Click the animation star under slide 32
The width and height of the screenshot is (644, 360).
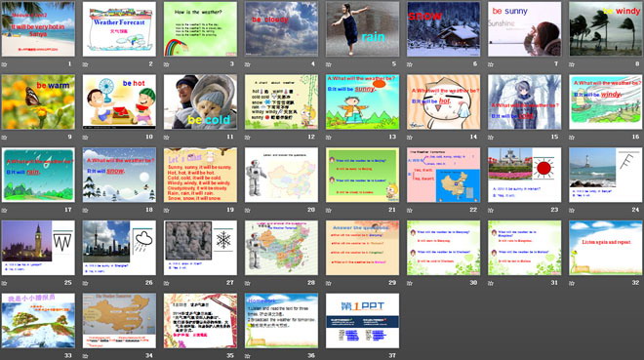(572, 283)
